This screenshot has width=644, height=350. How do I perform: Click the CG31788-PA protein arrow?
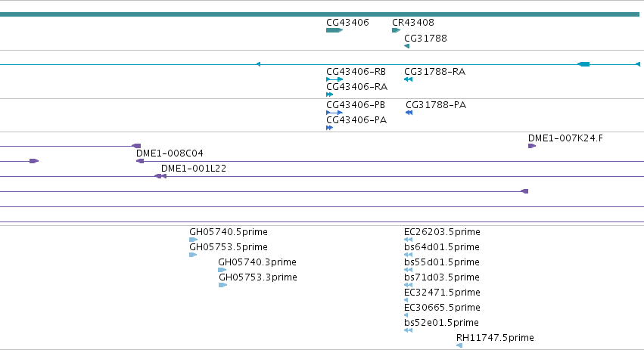click(x=409, y=113)
